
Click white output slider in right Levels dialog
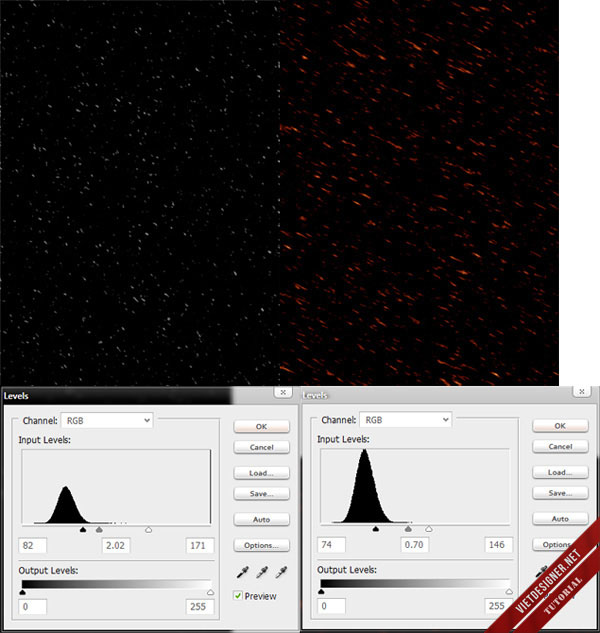tap(509, 591)
